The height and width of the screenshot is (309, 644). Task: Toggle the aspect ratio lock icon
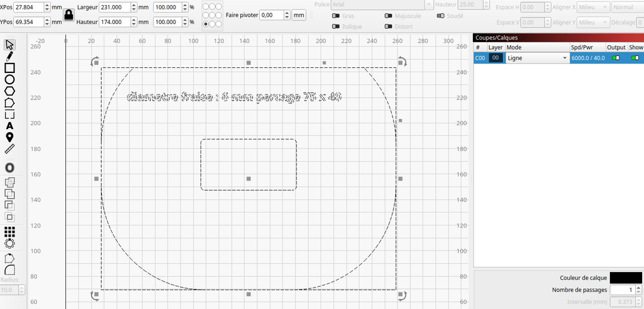click(68, 15)
